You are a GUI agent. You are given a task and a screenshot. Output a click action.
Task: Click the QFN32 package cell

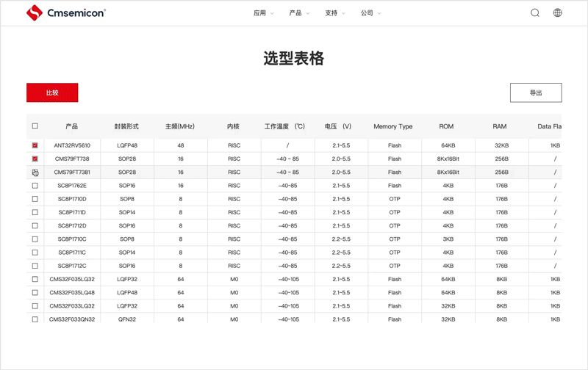tap(127, 319)
